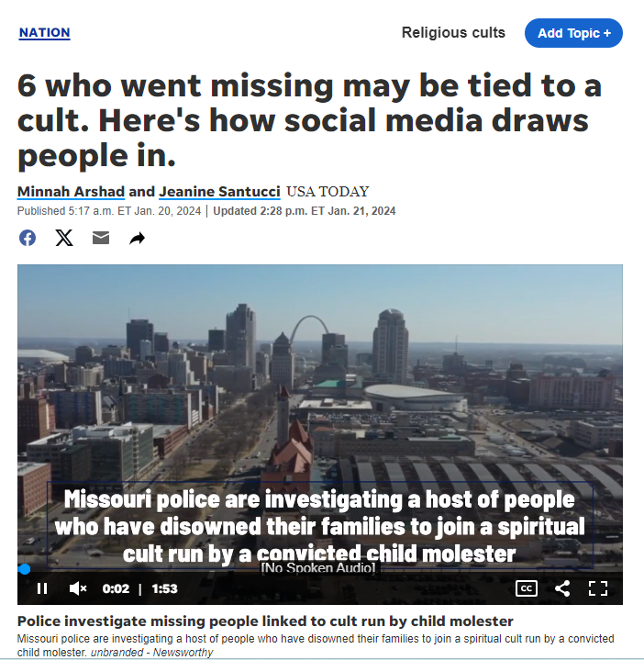Open Minnah Arshad's author page
This screenshot has height=660, width=644.
(x=71, y=192)
